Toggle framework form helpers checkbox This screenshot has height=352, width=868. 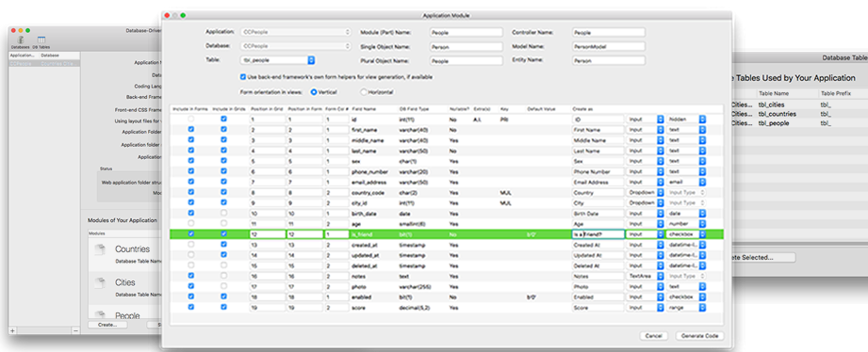242,77
